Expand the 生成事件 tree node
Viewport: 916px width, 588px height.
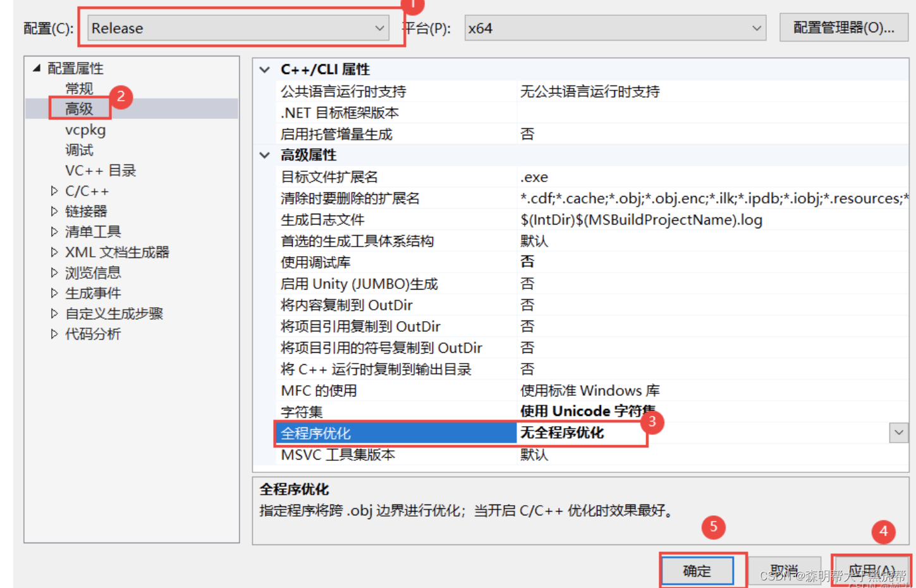[x=54, y=293]
